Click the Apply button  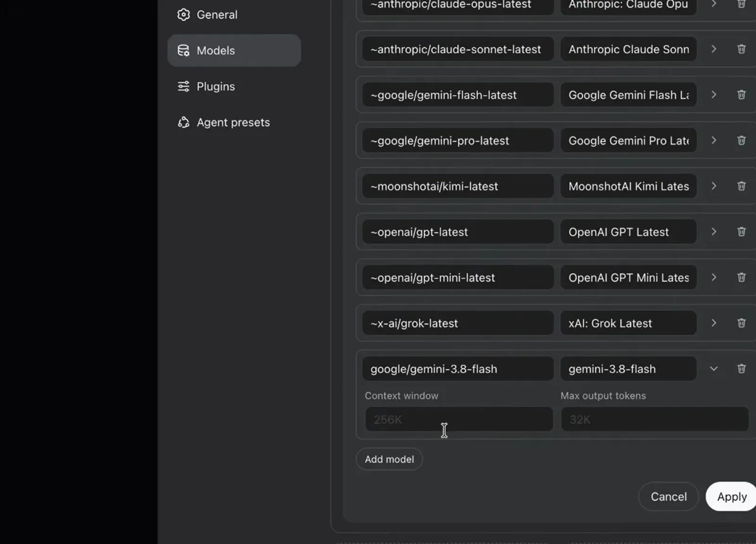(732, 497)
